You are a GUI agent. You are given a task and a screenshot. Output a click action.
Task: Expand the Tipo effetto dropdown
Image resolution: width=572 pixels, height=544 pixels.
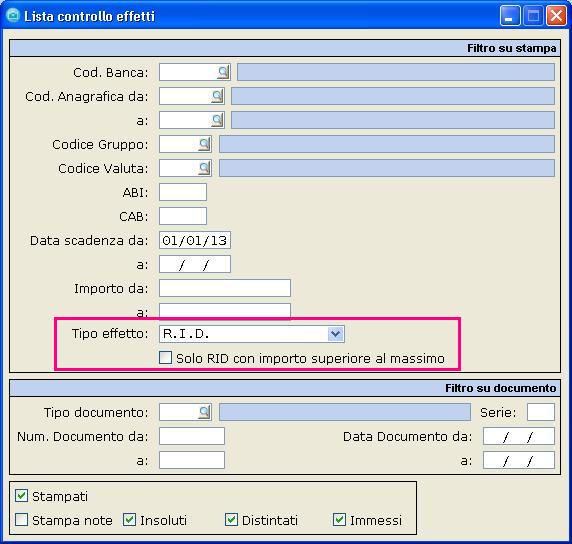pos(335,334)
